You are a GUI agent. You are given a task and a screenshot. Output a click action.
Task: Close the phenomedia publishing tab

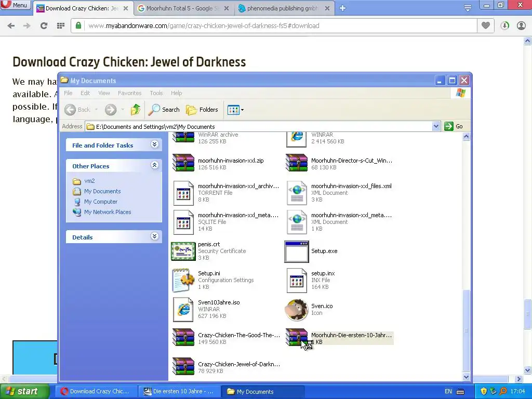coord(327,8)
